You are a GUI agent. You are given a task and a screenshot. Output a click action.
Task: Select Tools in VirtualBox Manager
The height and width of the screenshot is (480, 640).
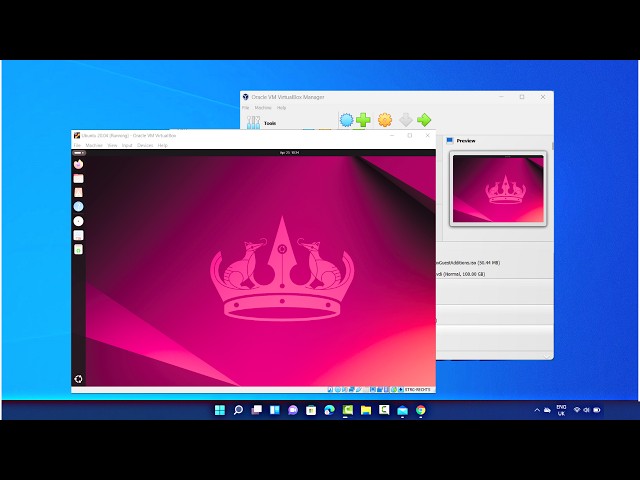point(262,122)
